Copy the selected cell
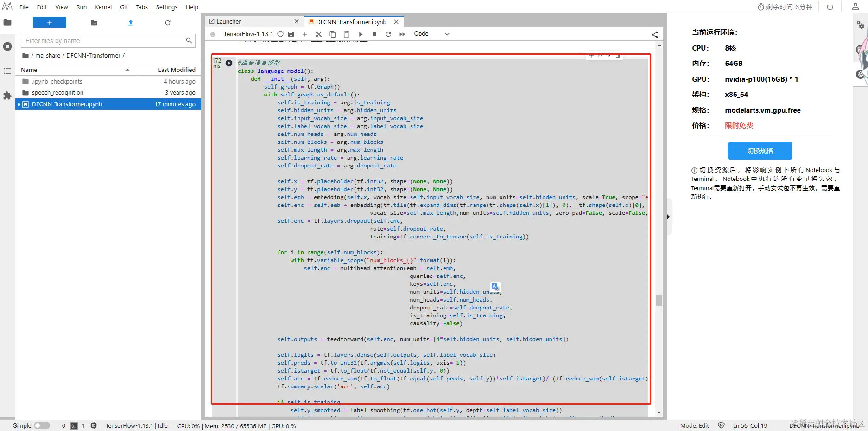 coord(333,34)
